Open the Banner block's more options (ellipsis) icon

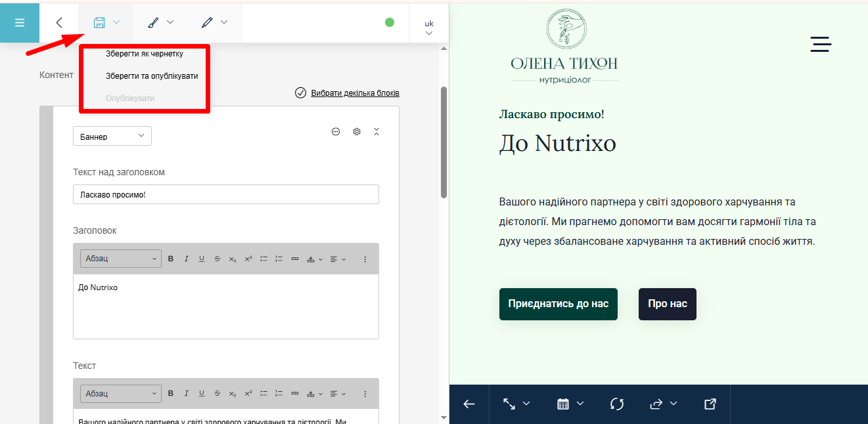click(336, 132)
